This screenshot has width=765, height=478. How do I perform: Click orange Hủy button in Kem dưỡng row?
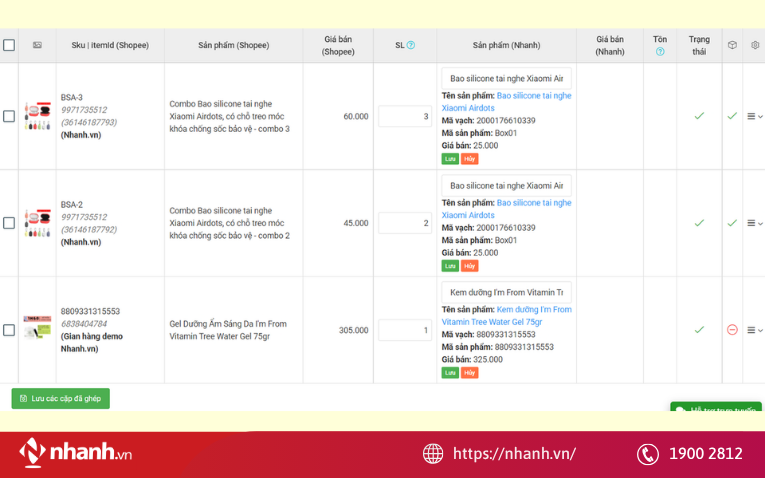(469, 373)
